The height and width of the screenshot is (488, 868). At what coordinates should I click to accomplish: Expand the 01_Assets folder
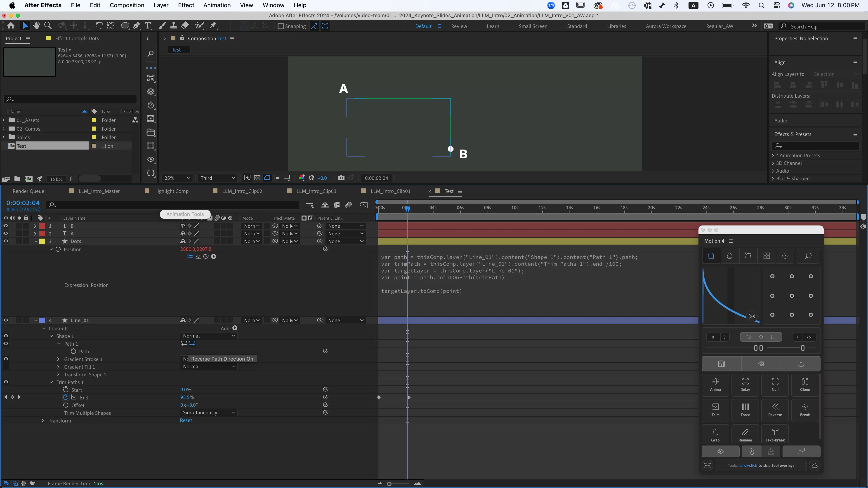4,120
